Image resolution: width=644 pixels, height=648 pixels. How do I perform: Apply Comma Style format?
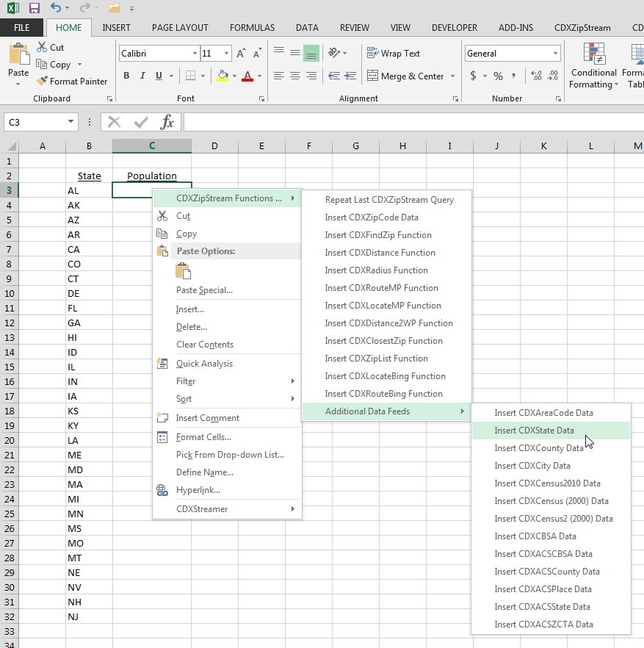[x=513, y=76]
